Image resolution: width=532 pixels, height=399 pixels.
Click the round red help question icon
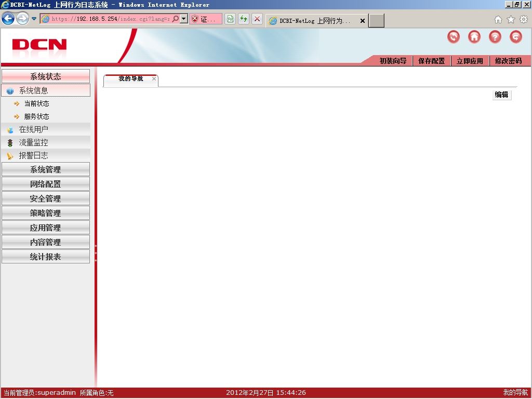[x=495, y=37]
